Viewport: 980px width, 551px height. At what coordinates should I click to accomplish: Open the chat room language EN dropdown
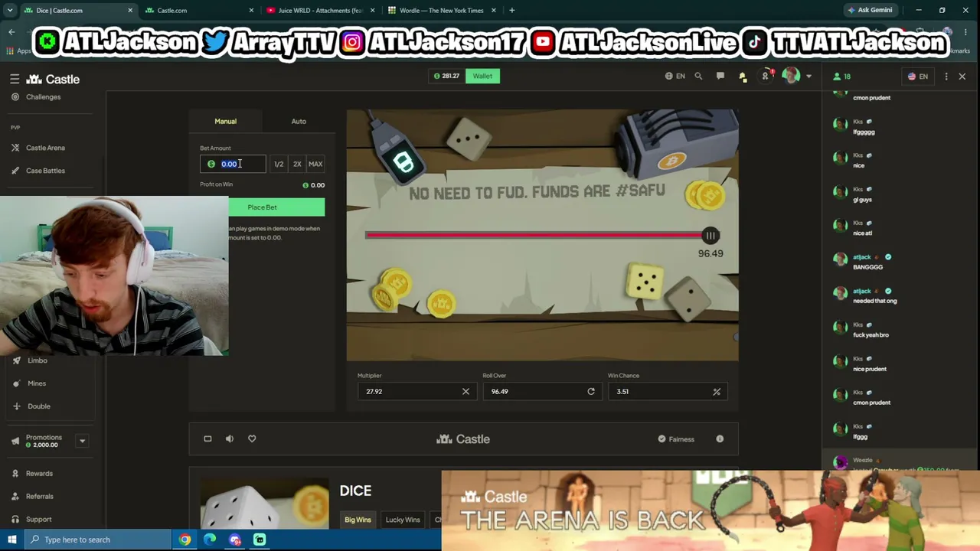coord(918,77)
